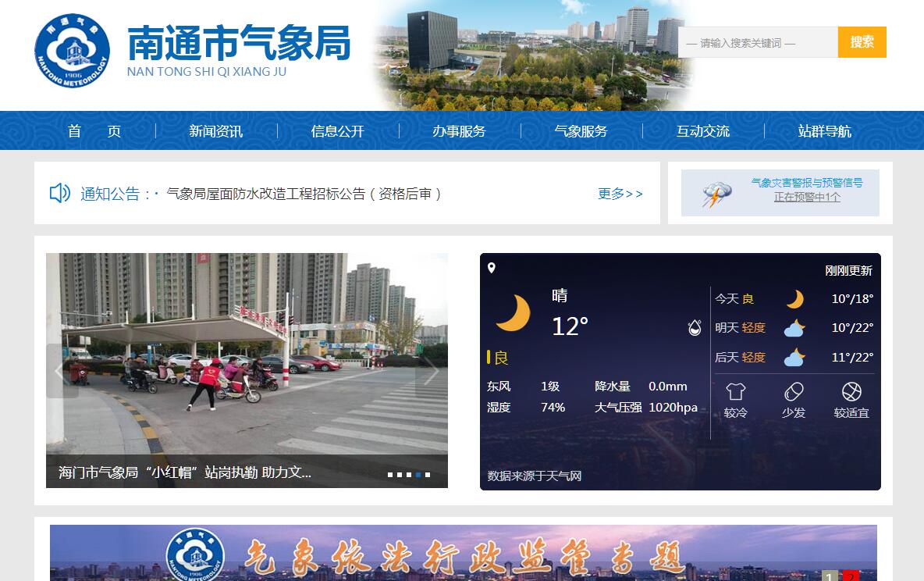Click the clothing index shirt icon

735,392
